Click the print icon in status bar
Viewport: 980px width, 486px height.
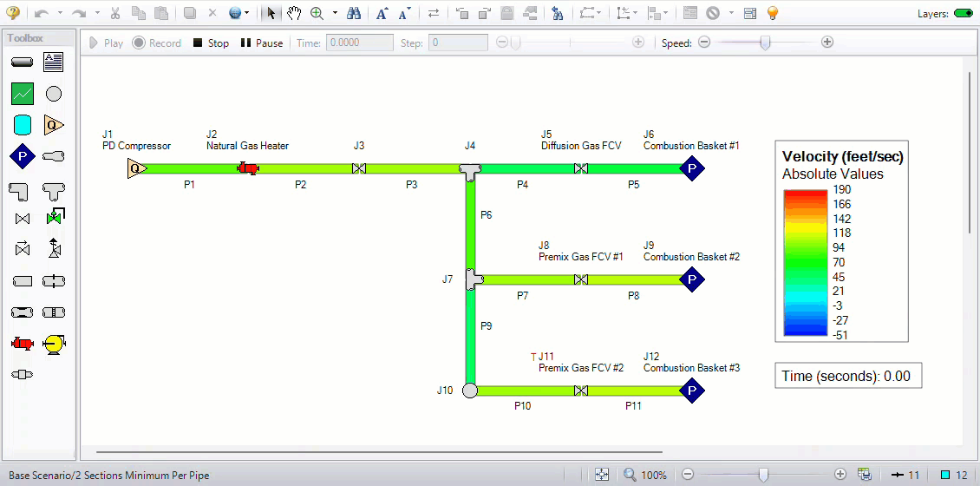(865, 474)
